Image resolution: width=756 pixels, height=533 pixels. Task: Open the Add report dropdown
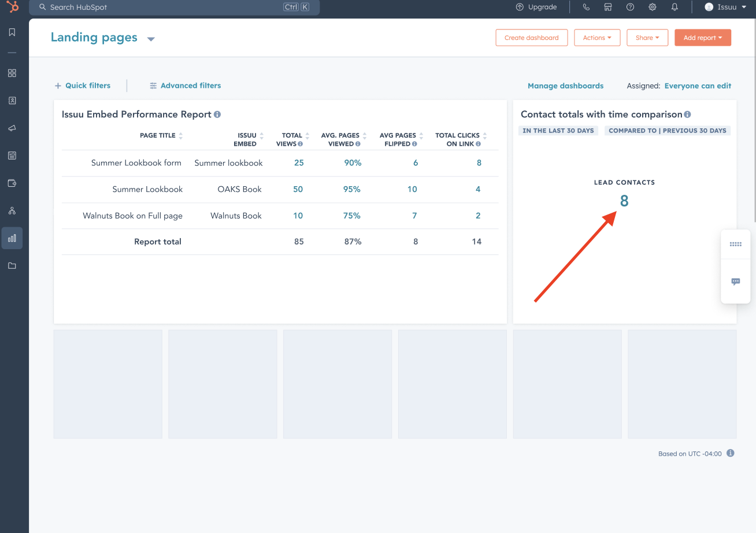click(703, 38)
